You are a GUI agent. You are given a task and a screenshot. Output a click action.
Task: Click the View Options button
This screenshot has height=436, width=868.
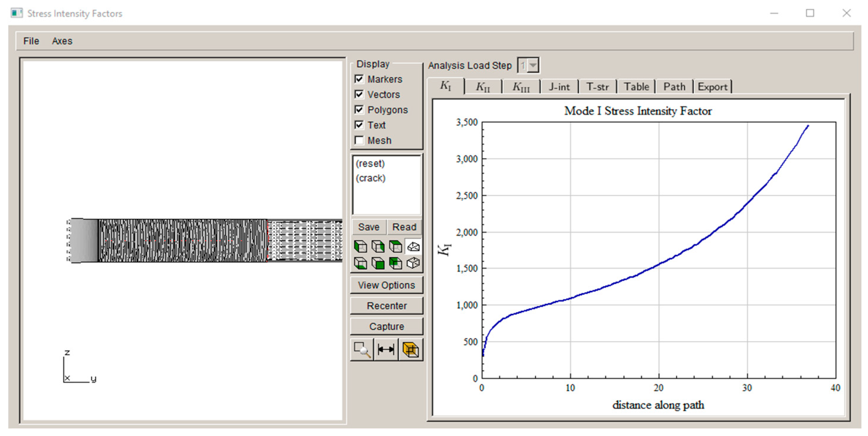(x=387, y=285)
